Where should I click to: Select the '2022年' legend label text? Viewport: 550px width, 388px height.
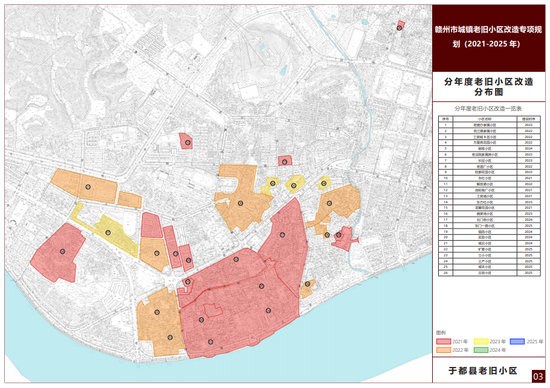(x=460, y=350)
